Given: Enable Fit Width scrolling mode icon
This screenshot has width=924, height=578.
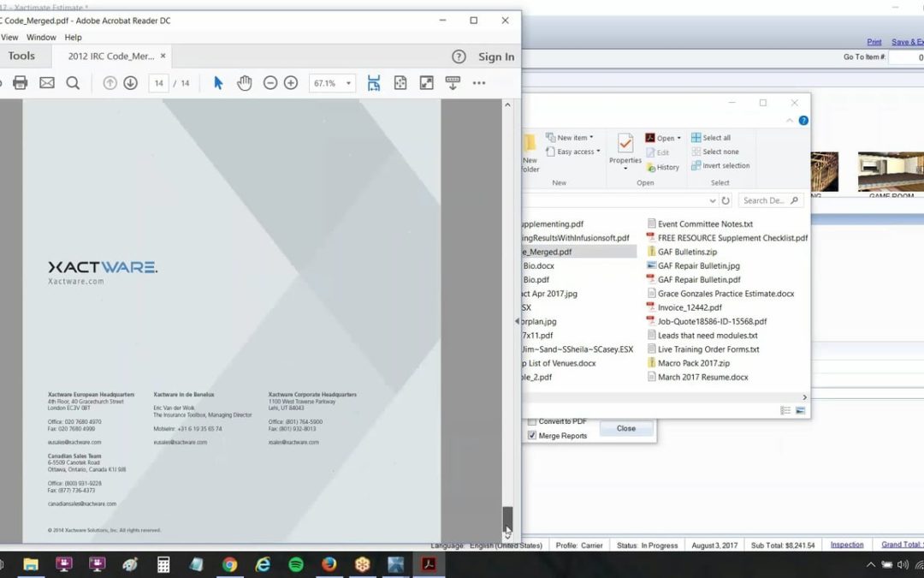Looking at the screenshot, I should coord(374,83).
